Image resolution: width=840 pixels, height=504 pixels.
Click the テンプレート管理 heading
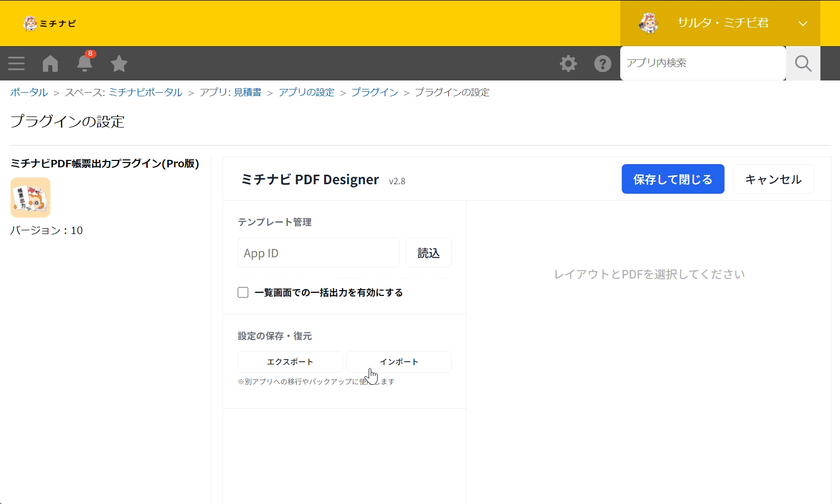274,222
